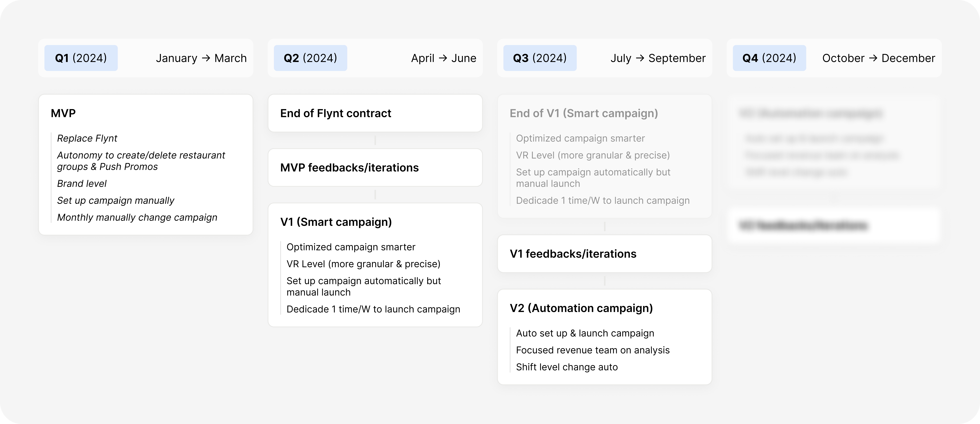980x424 pixels.
Task: Select the V1 (Smart campaign) card heading
Action: 336,222
